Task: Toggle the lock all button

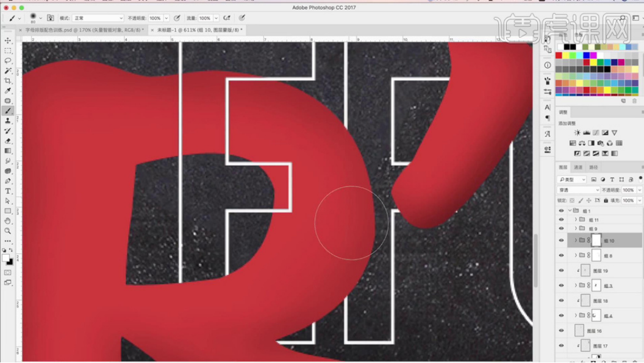Action: click(606, 200)
